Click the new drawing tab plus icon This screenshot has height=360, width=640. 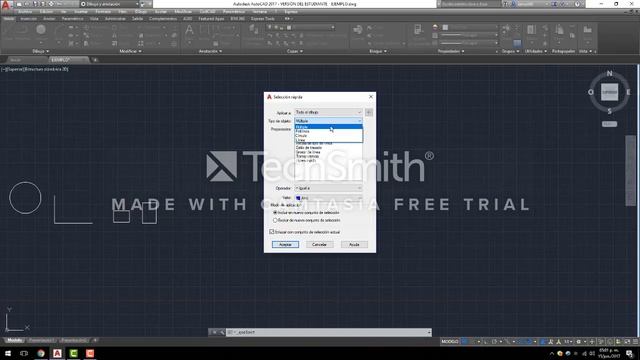point(95,60)
